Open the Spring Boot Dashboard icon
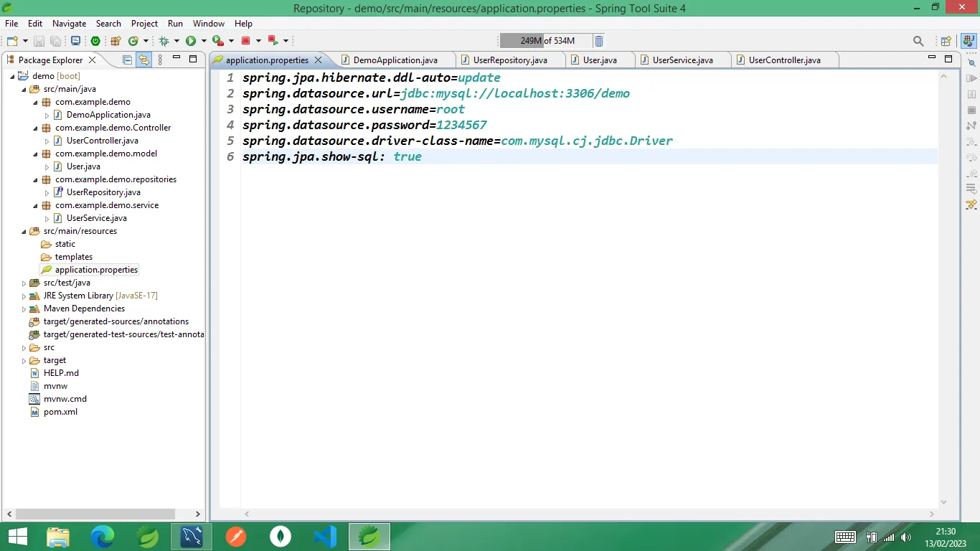The width and height of the screenshot is (980, 551). (x=95, y=41)
